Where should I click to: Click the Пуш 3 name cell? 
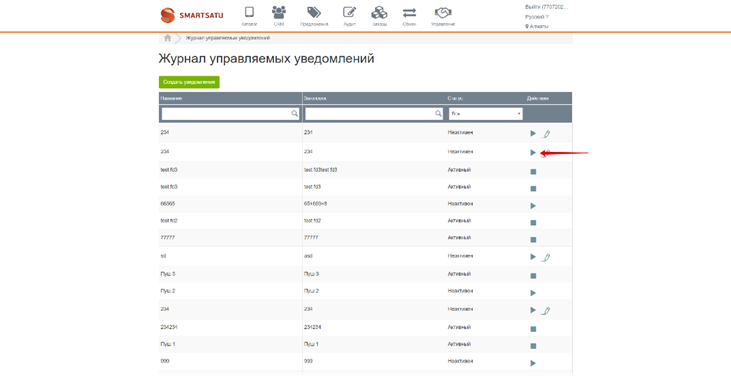pyautogui.click(x=168, y=273)
